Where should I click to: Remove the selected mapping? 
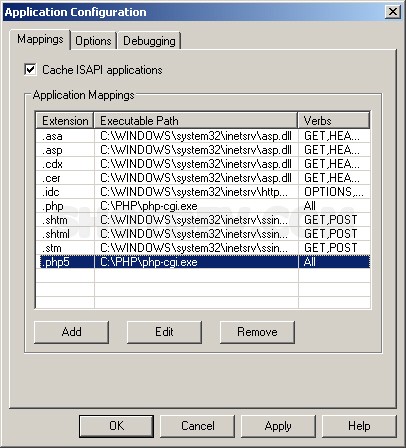(257, 332)
